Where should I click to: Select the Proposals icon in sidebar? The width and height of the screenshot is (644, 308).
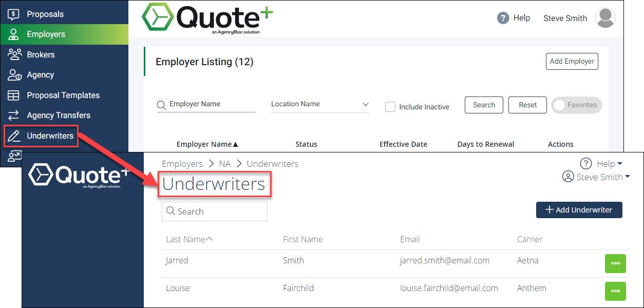click(x=14, y=14)
